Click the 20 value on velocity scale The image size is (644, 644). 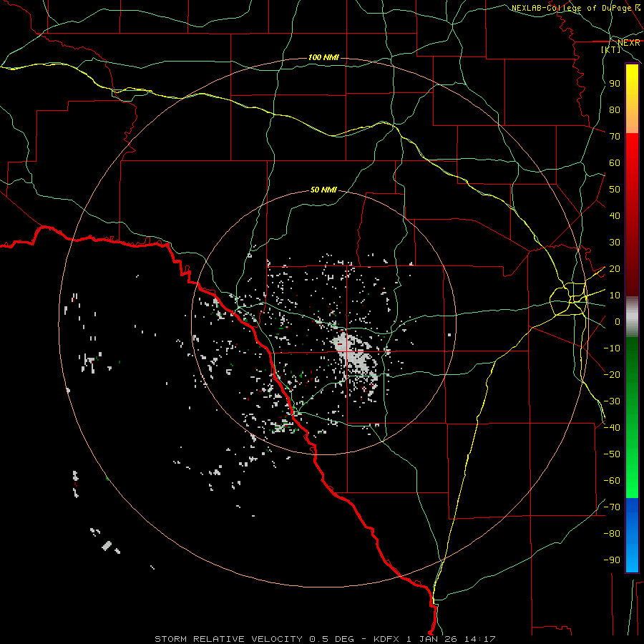(x=615, y=269)
